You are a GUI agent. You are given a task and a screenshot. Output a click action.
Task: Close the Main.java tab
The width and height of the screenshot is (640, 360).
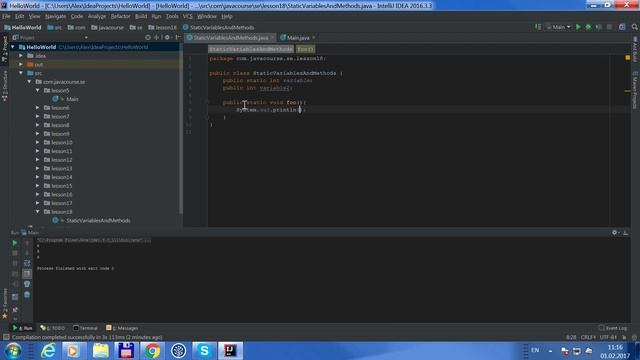pos(313,38)
